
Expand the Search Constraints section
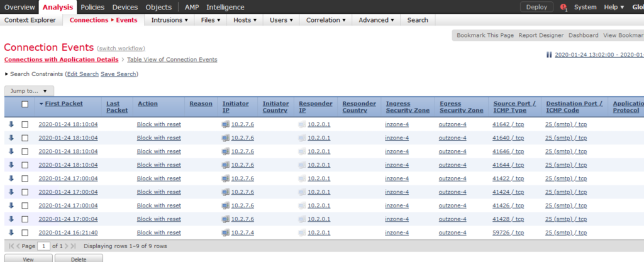[8, 74]
